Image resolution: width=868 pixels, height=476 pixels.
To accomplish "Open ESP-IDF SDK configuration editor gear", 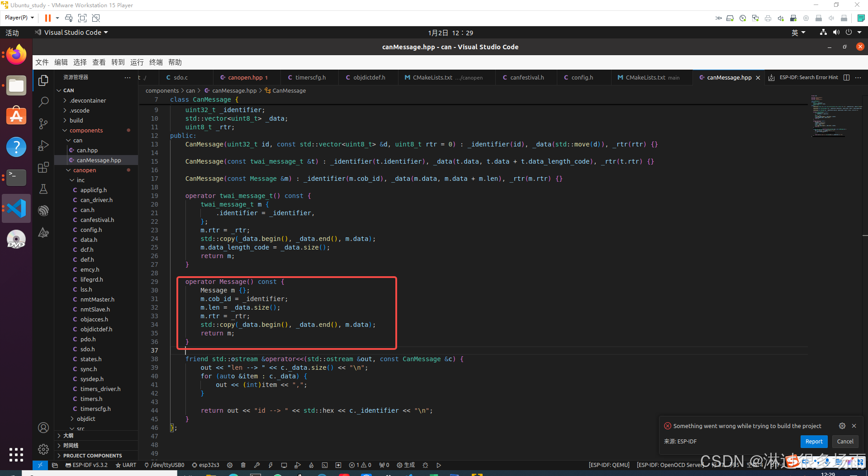I will (230, 465).
